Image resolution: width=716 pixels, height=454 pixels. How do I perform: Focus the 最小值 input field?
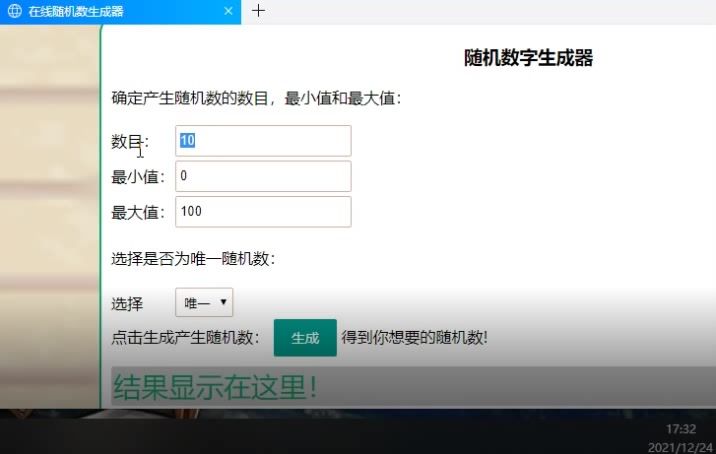(263, 176)
